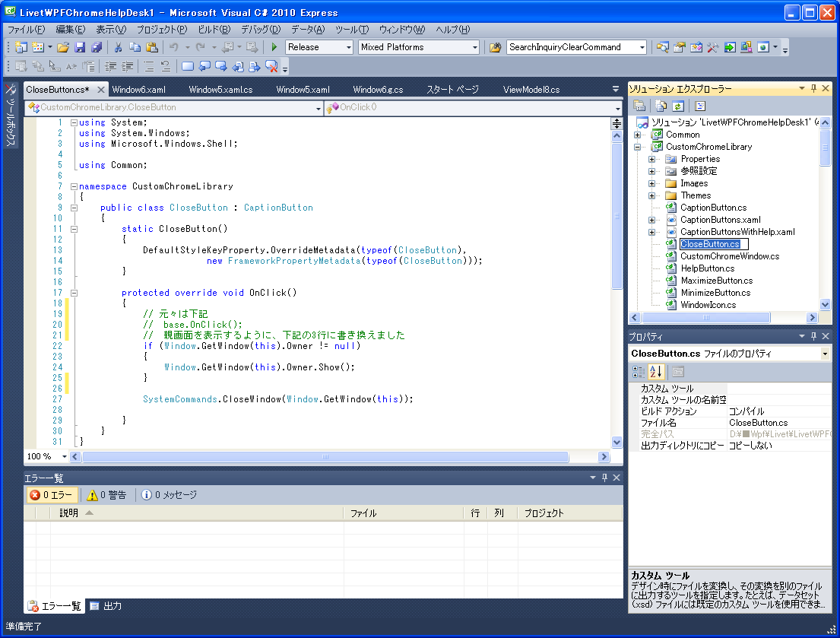
Task: Start debugging with the green play icon
Action: click(x=274, y=47)
